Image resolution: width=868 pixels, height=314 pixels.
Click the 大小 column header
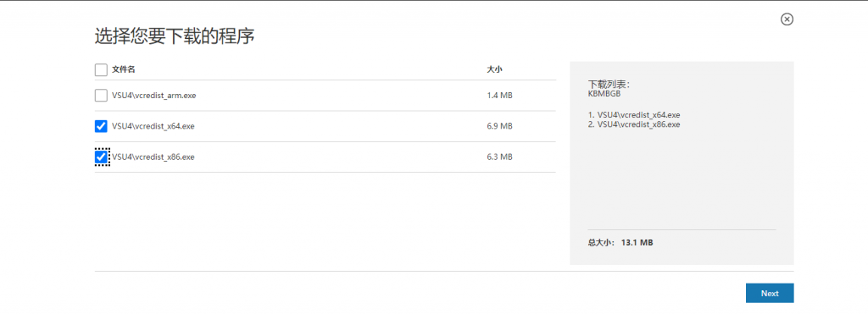494,69
